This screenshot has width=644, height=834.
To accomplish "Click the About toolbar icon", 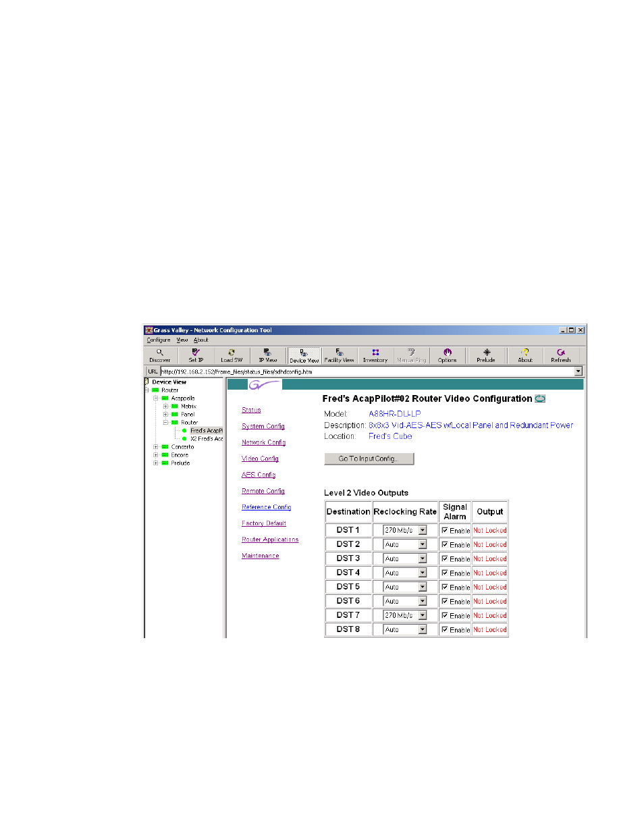I will coord(525,355).
